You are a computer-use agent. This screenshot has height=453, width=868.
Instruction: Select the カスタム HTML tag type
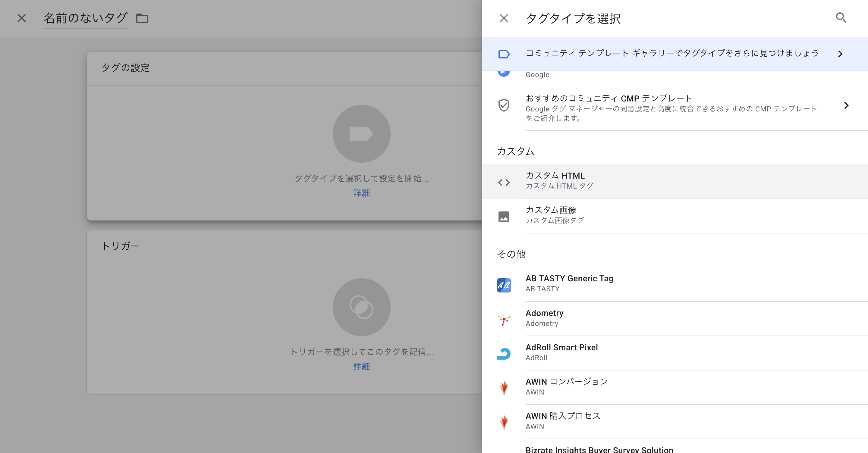coord(675,182)
